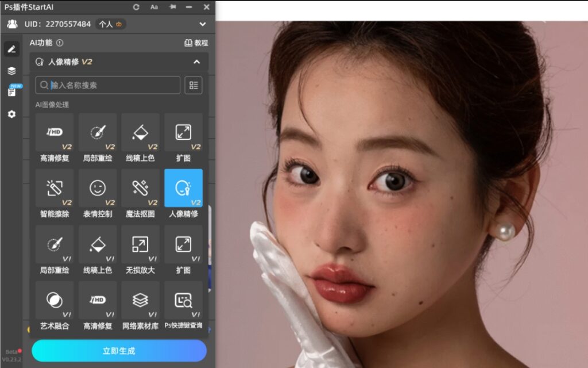Select the 高清修复 V2 tool

click(54, 132)
